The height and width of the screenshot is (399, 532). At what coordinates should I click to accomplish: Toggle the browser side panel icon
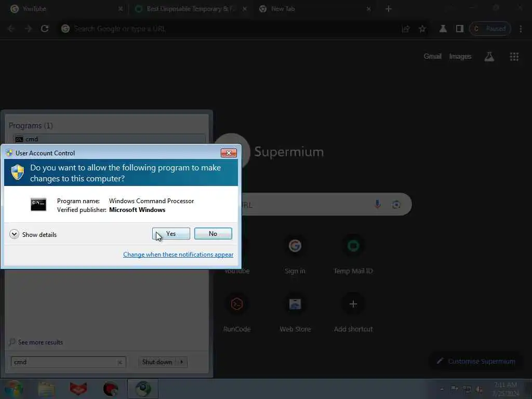[459, 29]
